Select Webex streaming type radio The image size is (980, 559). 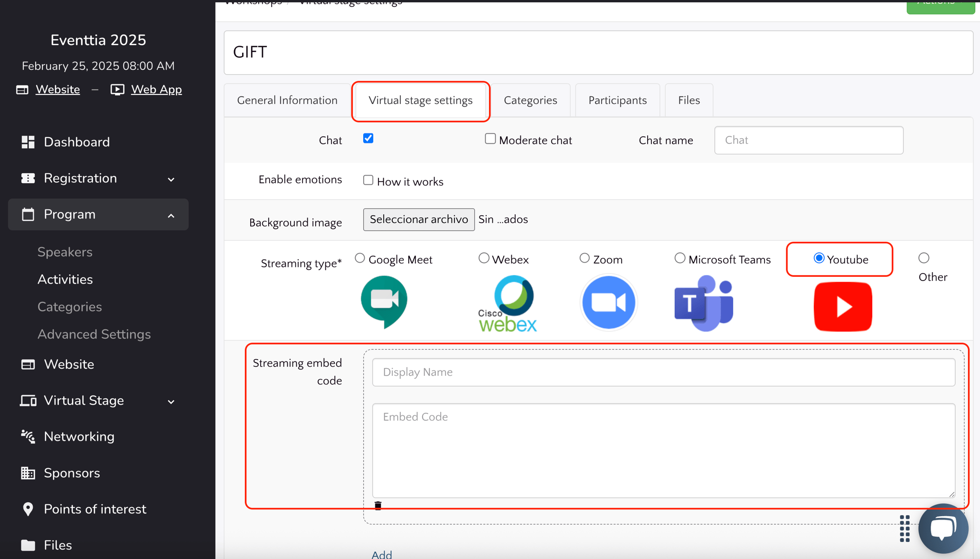tap(484, 258)
